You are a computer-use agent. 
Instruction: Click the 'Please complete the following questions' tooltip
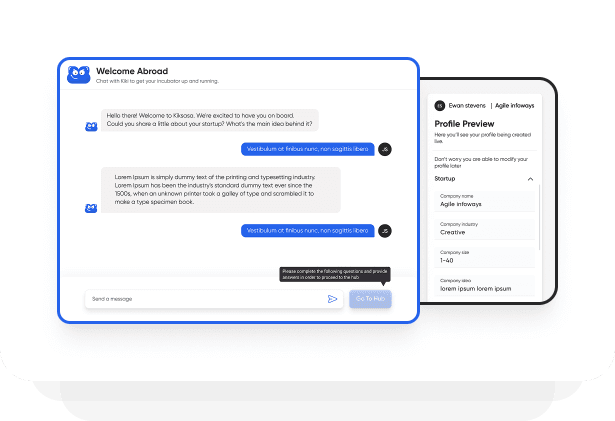(x=335, y=274)
